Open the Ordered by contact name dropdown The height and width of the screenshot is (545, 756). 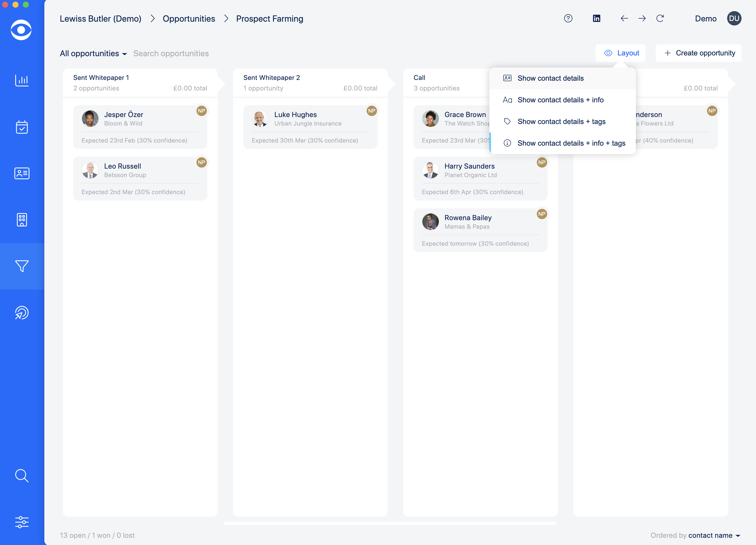pos(714,535)
